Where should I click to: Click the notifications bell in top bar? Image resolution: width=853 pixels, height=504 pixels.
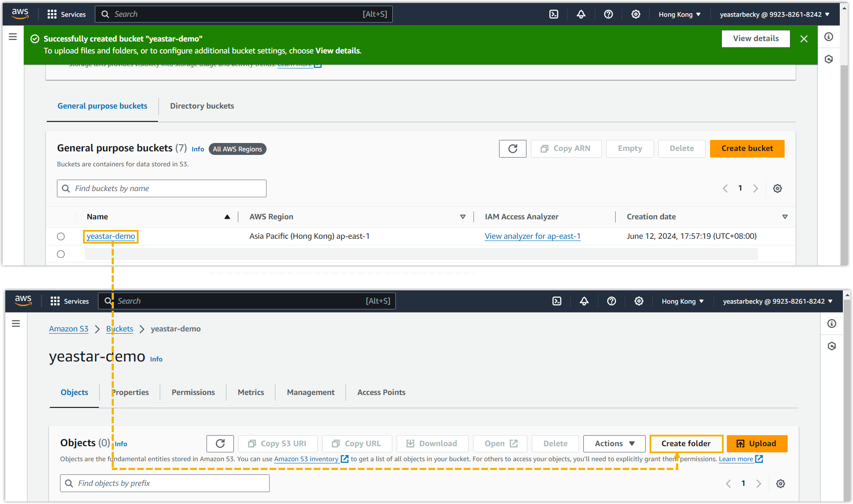coord(581,14)
